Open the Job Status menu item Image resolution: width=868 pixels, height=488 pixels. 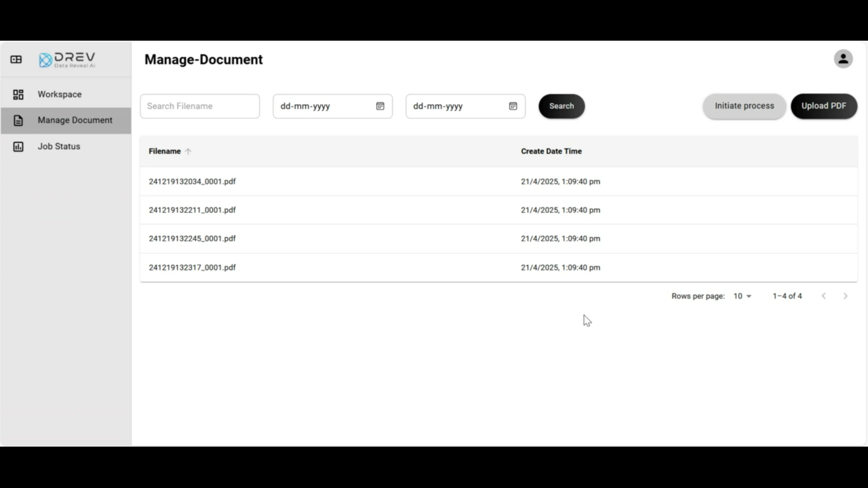[59, 147]
